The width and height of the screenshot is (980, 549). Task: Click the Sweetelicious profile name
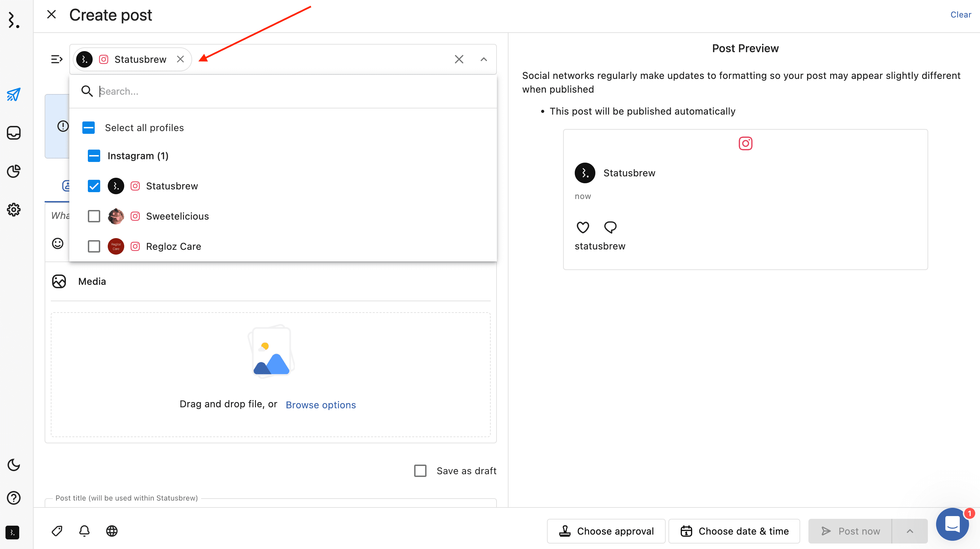click(x=177, y=216)
